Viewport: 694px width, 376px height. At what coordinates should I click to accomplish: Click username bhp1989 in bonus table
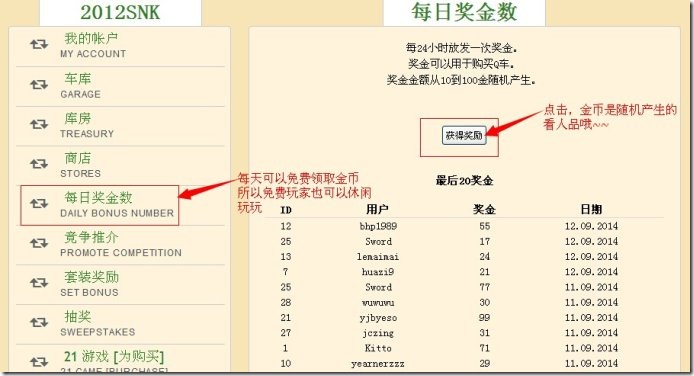tap(378, 226)
